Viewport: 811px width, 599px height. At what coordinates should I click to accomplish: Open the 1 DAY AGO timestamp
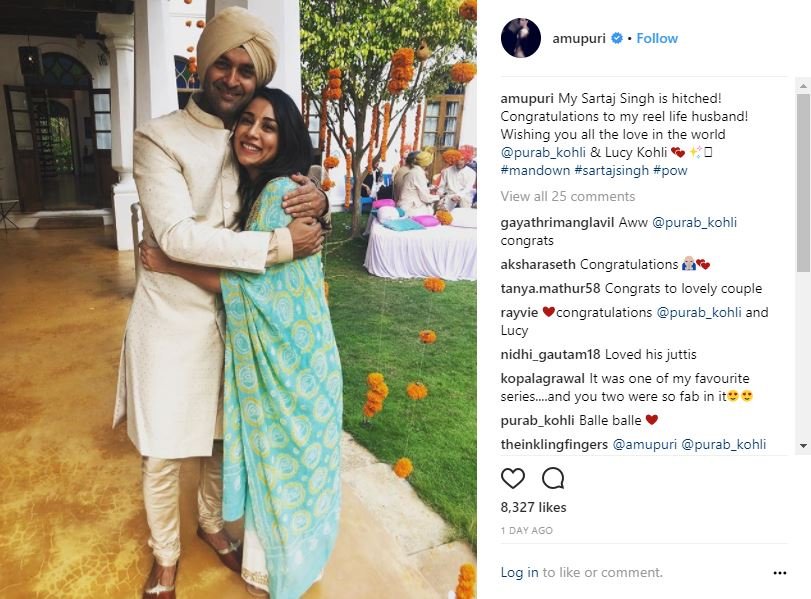pos(527,531)
